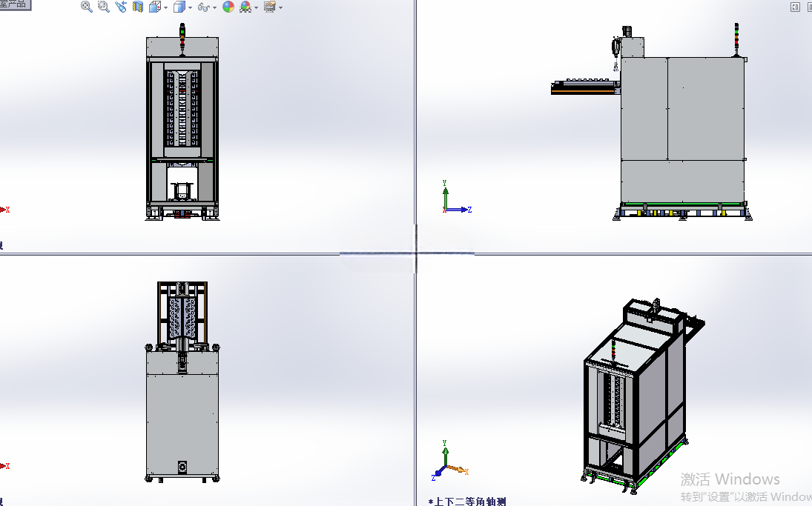Click the 上下二等角轴测 view label

469,502
